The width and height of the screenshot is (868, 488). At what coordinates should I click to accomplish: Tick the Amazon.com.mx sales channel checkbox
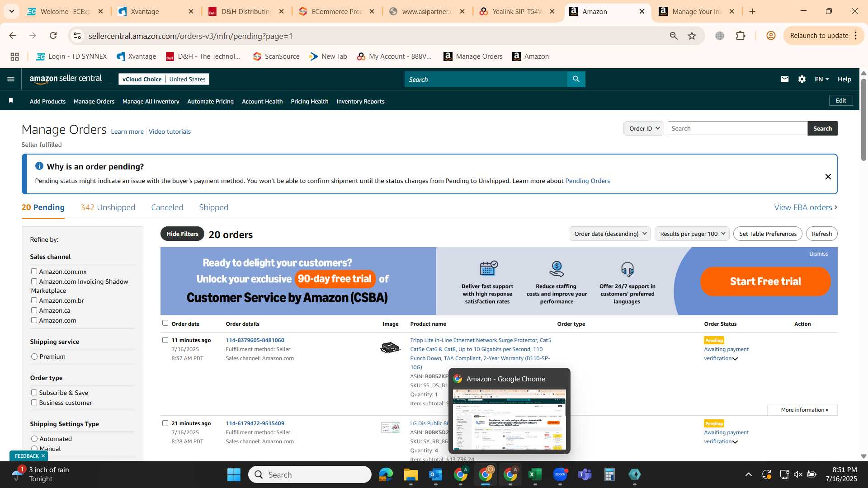click(34, 271)
